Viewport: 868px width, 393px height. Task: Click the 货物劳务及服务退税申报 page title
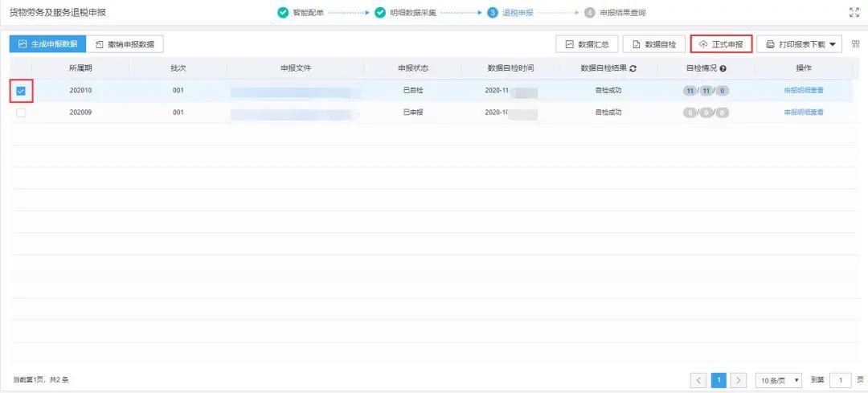(58, 12)
